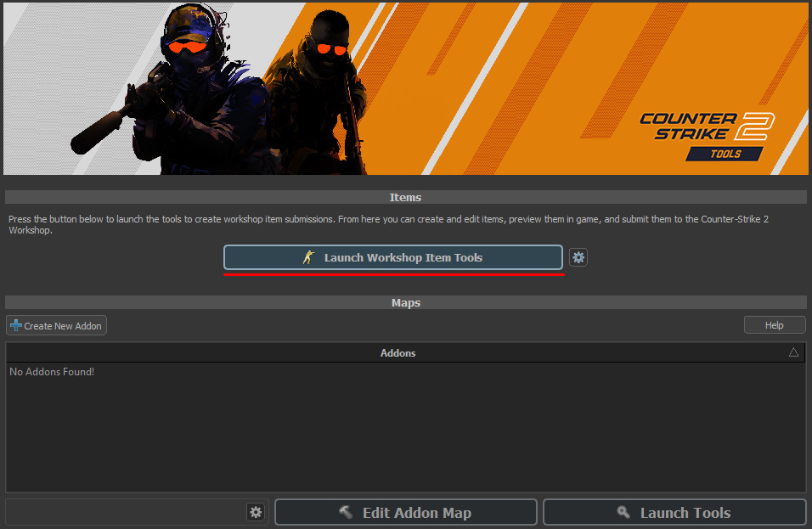This screenshot has width=812, height=529.
Task: Click the Items section header
Action: tap(405, 197)
